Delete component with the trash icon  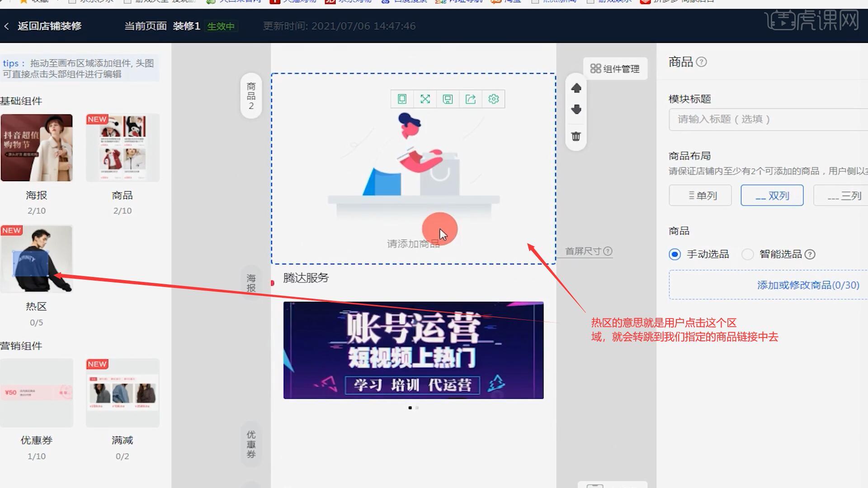(x=576, y=136)
